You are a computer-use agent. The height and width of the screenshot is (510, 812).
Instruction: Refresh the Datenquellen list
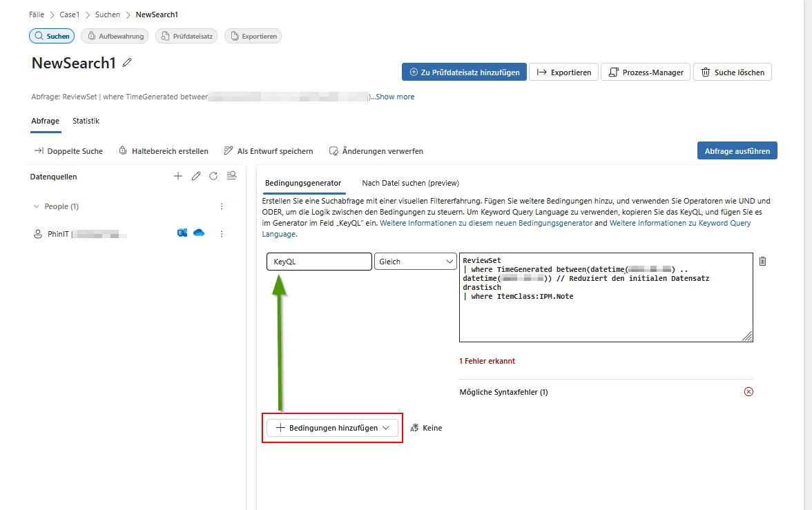pos(213,177)
